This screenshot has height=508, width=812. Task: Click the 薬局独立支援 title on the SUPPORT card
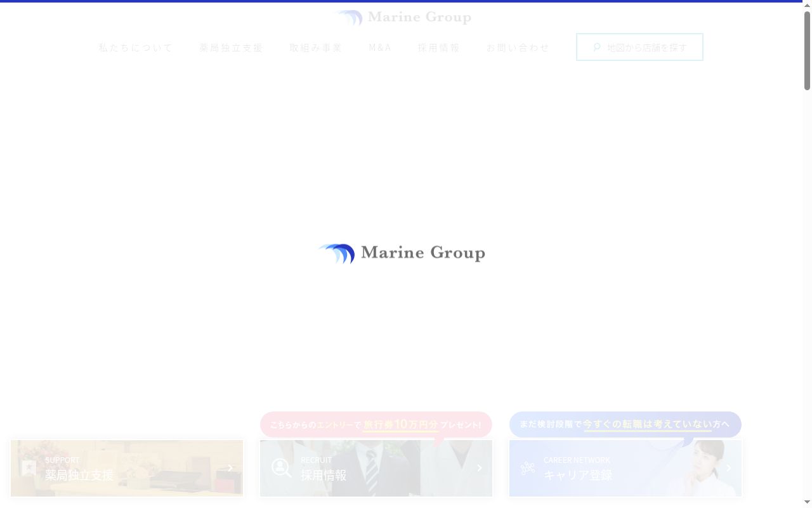(79, 475)
